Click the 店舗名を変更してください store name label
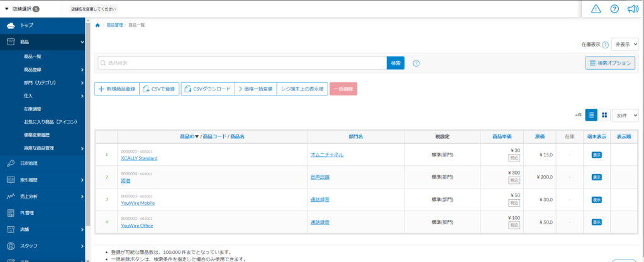Image resolution: width=644 pixels, height=262 pixels. (93, 9)
